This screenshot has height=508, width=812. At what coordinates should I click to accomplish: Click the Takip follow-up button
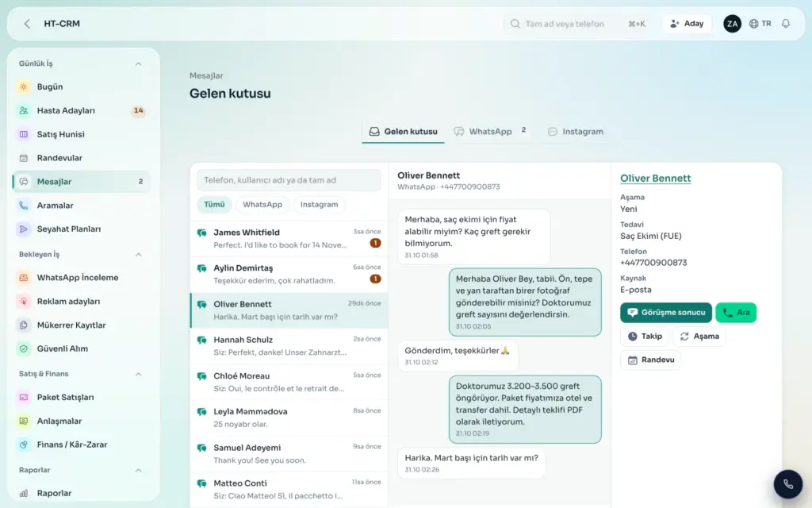(x=645, y=337)
